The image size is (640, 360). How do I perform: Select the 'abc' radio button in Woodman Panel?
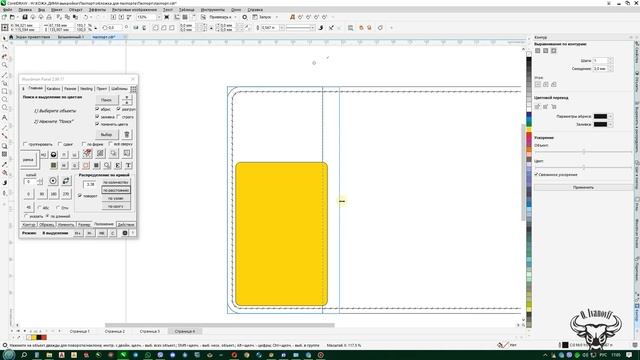coord(40,207)
